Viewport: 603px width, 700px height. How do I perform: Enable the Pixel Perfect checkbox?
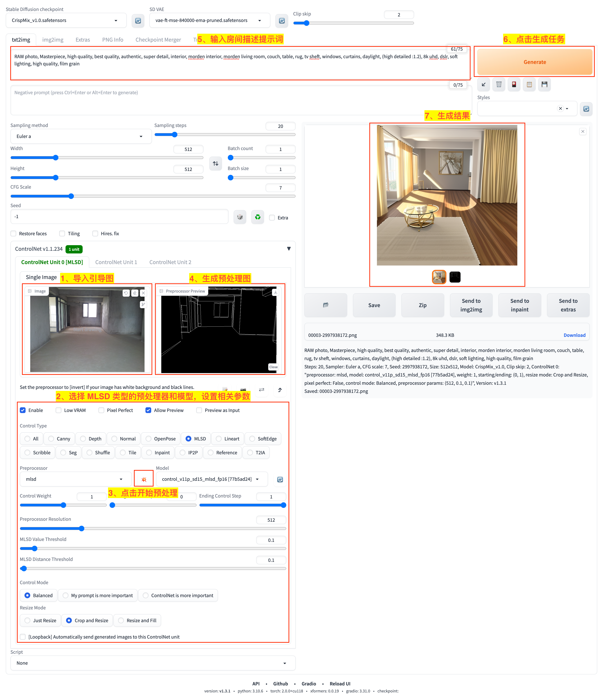[101, 410]
